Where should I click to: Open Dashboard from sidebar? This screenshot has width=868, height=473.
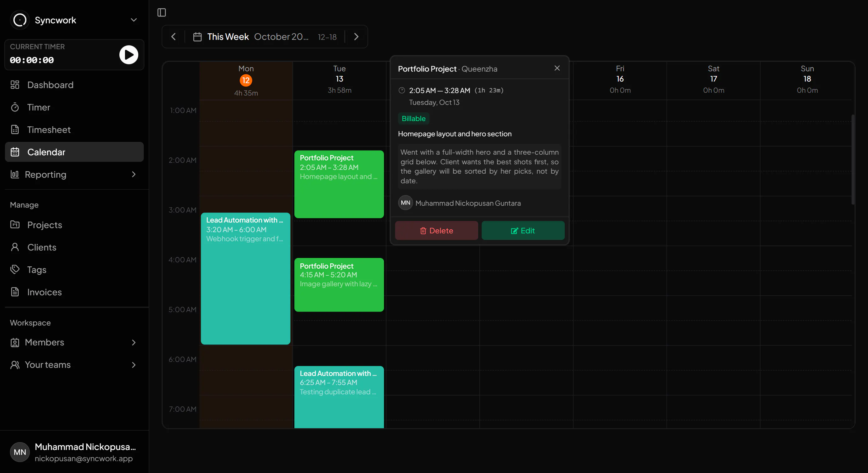tap(75, 85)
